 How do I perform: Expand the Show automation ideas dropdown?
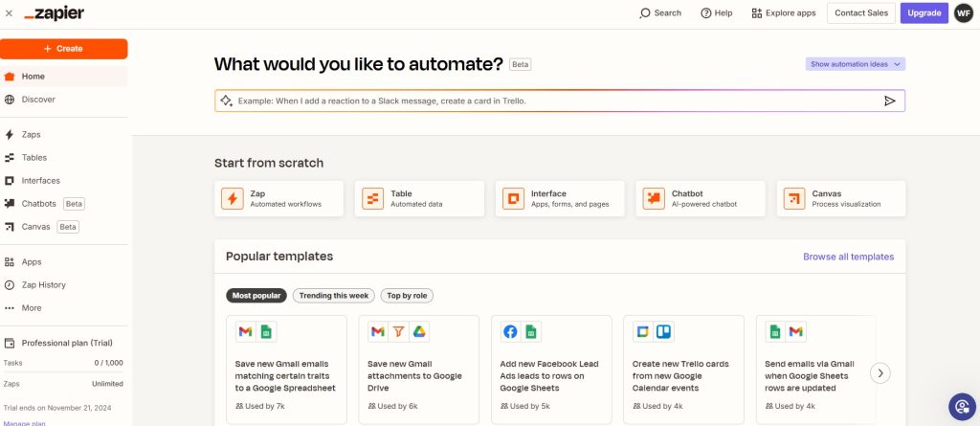(855, 64)
